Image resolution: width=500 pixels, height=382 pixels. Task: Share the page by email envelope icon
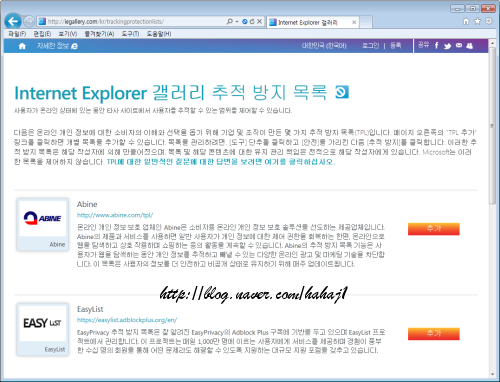coord(459,45)
